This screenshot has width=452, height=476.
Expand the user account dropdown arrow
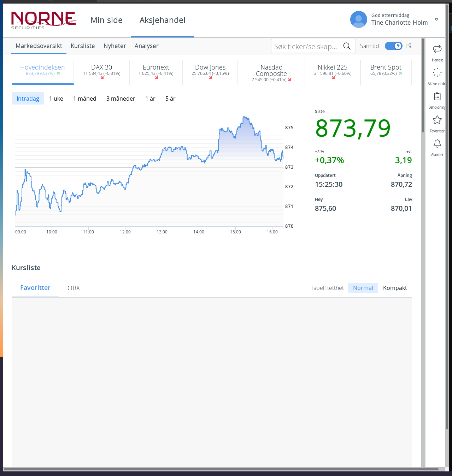[x=436, y=20]
